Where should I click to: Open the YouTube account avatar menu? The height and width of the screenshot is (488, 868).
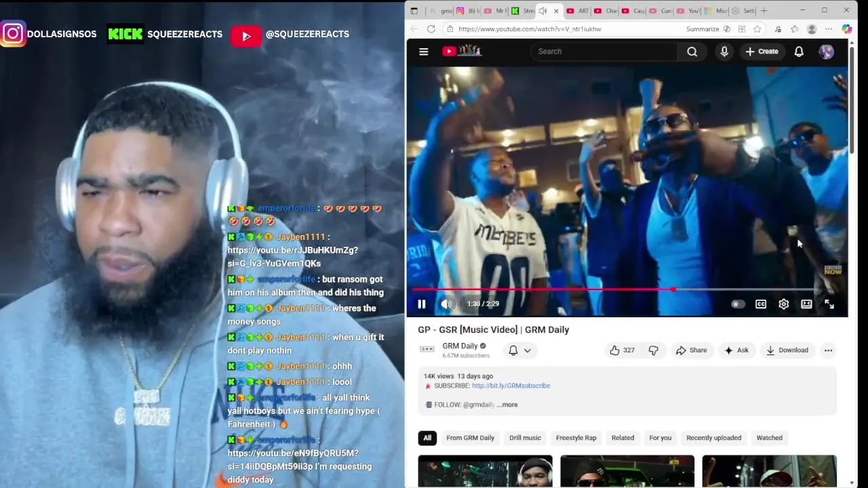click(826, 52)
